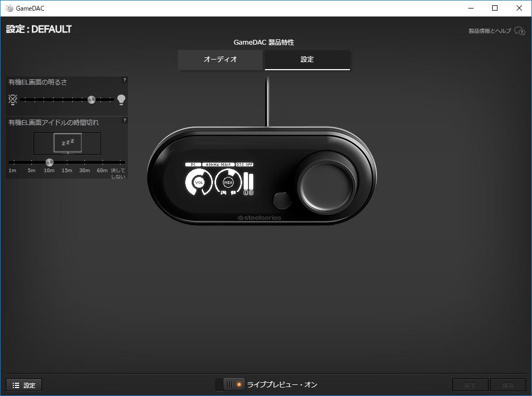Click the OLED brightness slider handle
The image size is (532, 396).
[91, 99]
